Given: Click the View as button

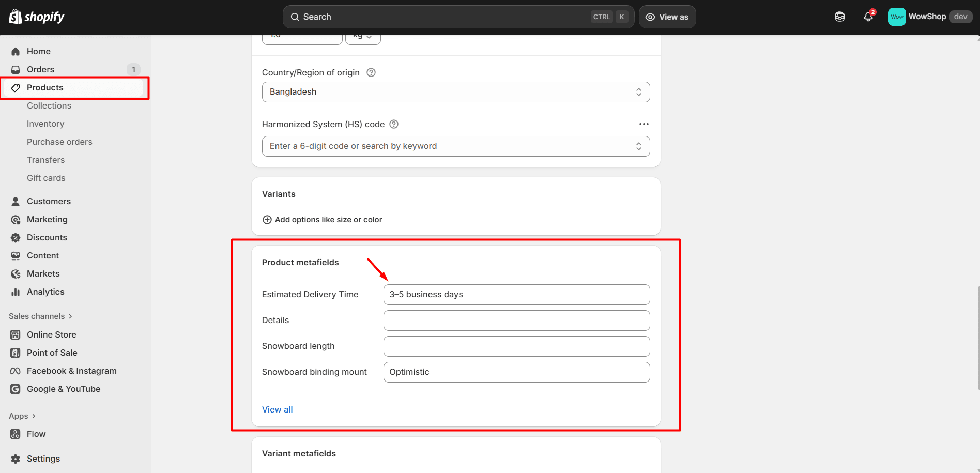Looking at the screenshot, I should coord(667,17).
